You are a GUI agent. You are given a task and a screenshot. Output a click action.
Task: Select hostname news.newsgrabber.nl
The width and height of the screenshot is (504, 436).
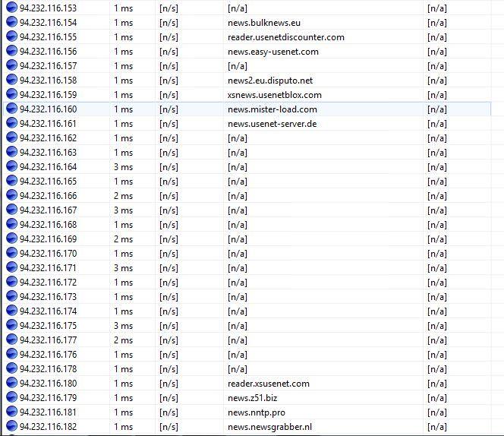(269, 427)
